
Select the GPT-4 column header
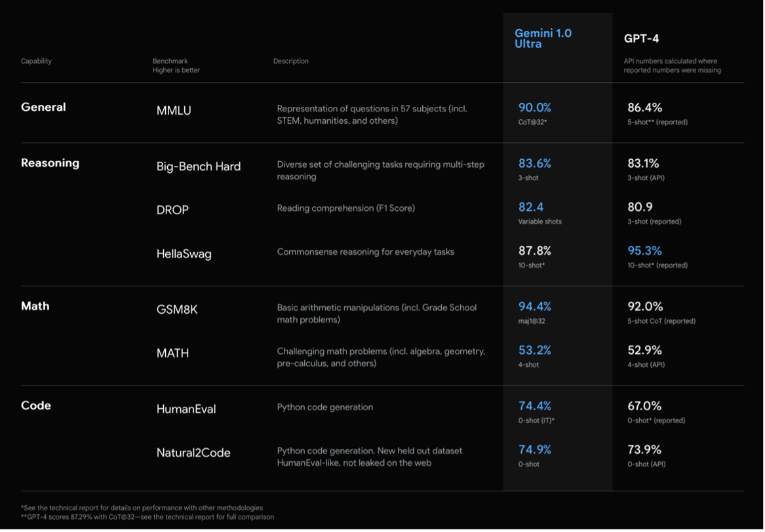tap(640, 38)
